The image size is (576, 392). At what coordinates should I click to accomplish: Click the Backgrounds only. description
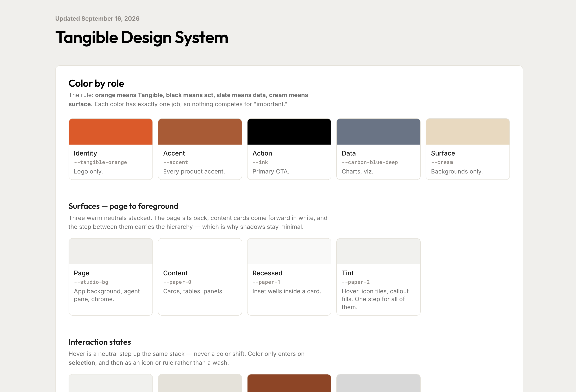457,171
